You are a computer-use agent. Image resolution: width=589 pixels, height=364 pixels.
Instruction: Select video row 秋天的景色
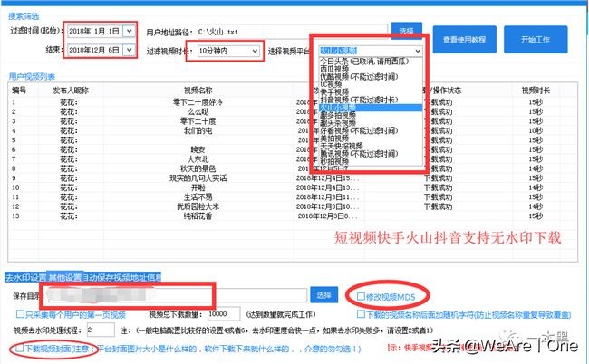(198, 168)
